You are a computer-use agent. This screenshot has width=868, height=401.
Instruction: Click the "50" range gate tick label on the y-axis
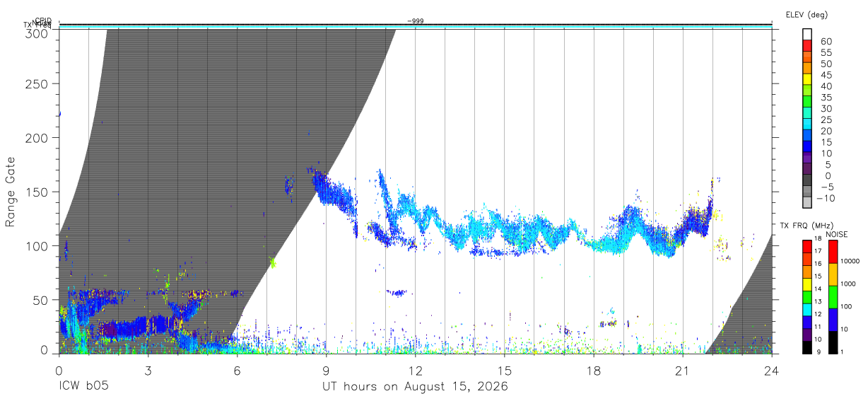click(41, 300)
